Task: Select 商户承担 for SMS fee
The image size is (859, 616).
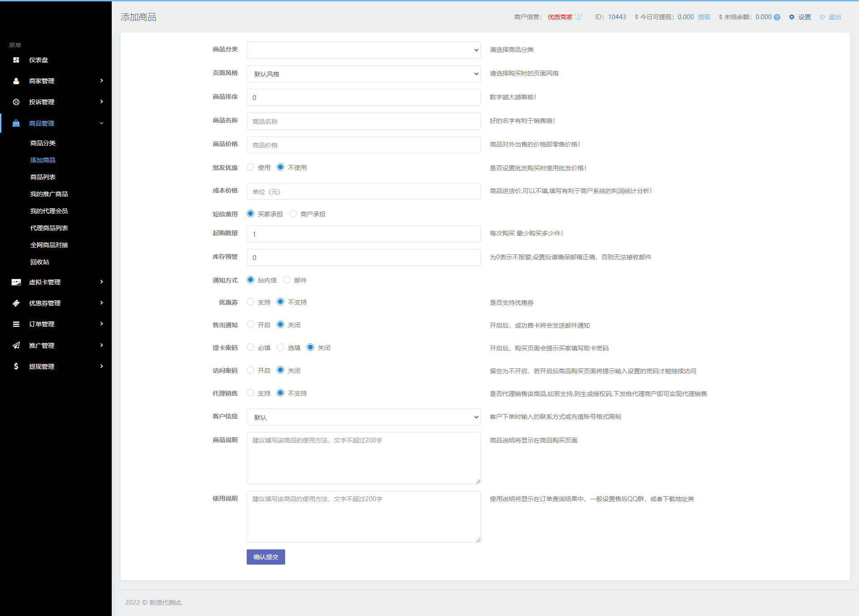Action: click(293, 214)
